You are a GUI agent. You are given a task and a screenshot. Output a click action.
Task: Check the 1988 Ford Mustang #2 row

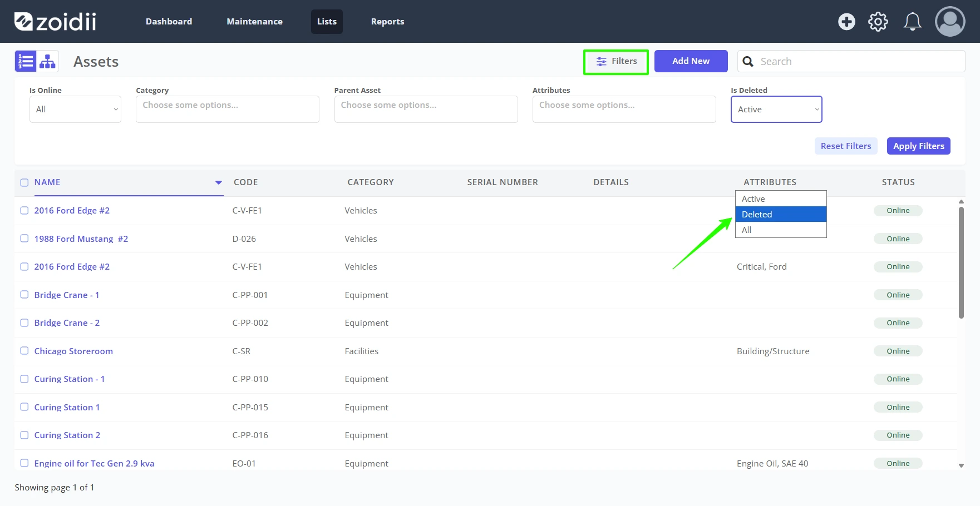(x=24, y=239)
